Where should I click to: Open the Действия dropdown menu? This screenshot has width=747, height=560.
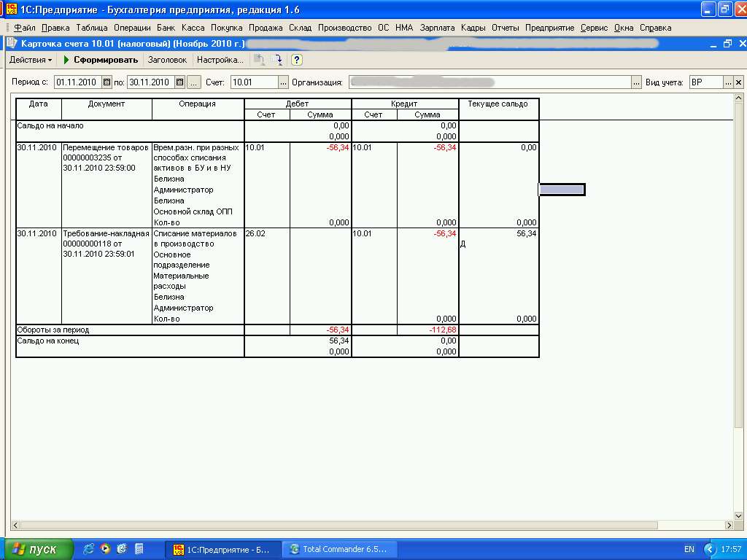tap(31, 60)
